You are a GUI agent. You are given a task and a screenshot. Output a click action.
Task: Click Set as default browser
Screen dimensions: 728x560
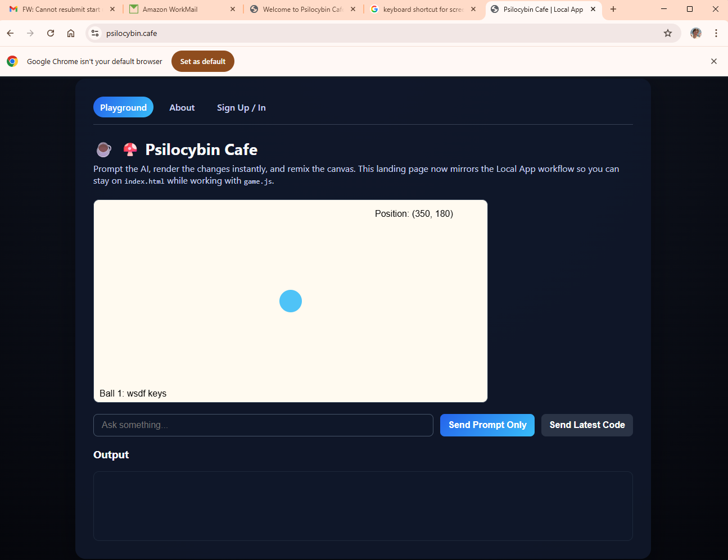(202, 61)
